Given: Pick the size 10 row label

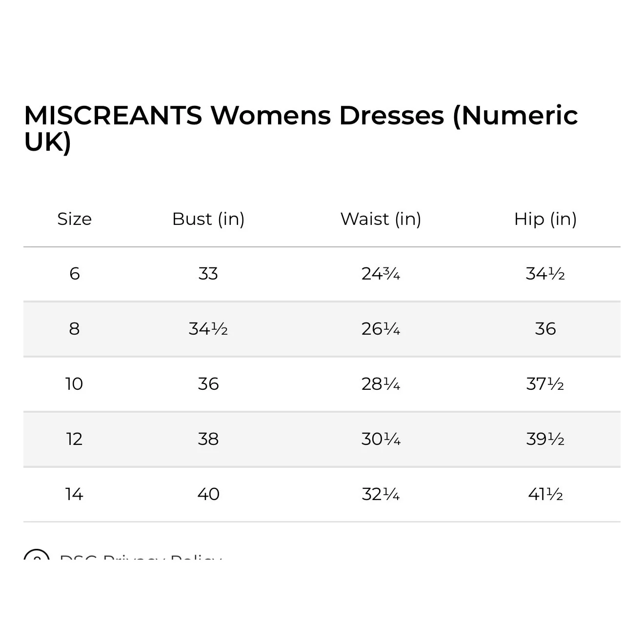Looking at the screenshot, I should click(74, 384).
